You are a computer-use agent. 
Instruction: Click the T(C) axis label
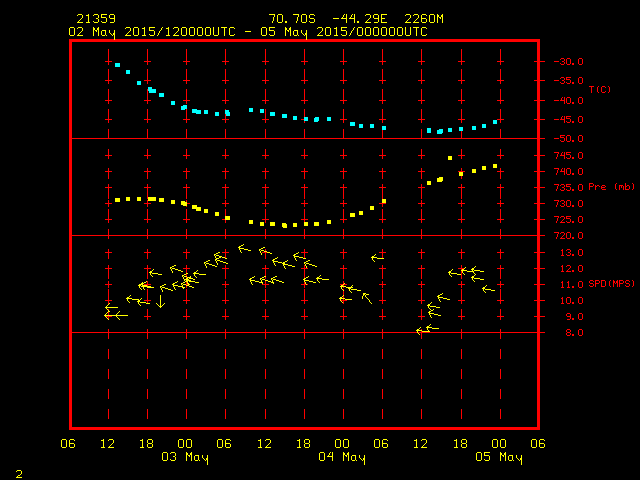point(600,89)
